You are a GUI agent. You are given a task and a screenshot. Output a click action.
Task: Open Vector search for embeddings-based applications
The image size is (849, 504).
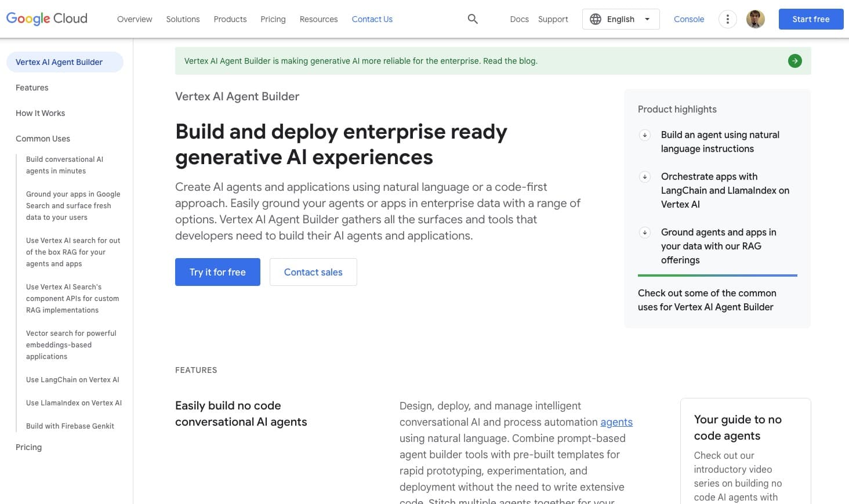tap(71, 345)
